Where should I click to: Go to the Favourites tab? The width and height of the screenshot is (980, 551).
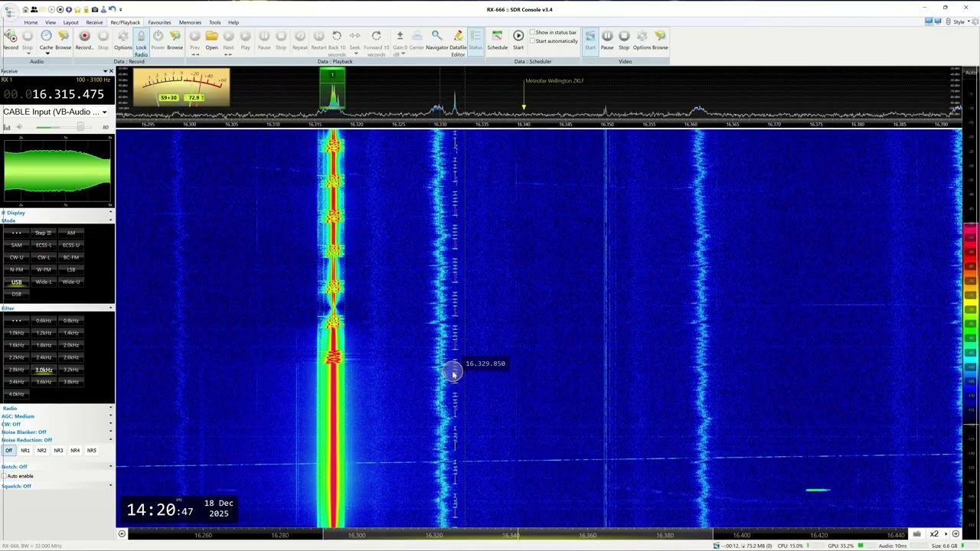click(159, 22)
